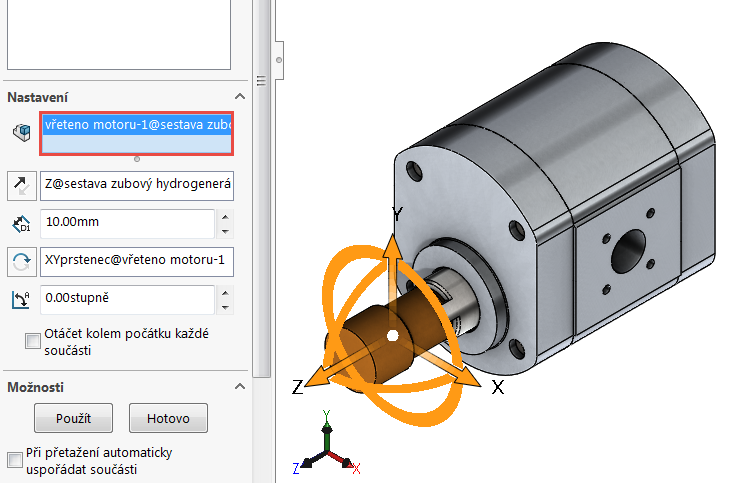Collapse the Možnosti section

(x=240, y=386)
